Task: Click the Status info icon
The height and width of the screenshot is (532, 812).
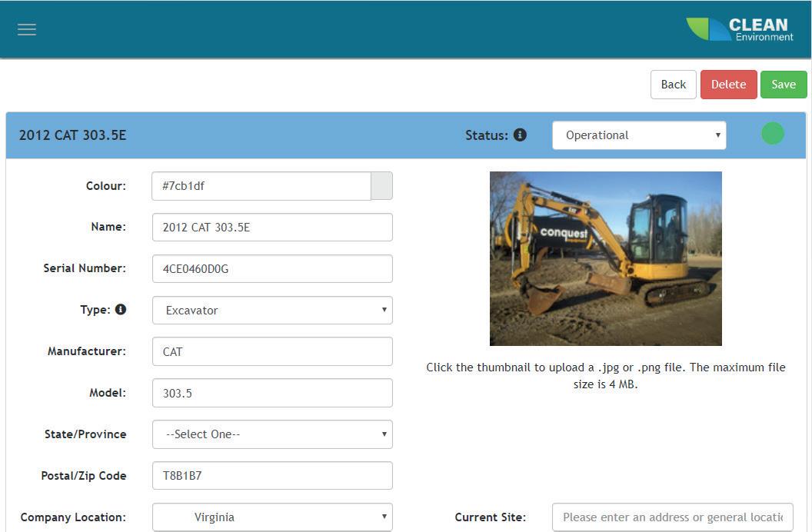Action: tap(520, 135)
